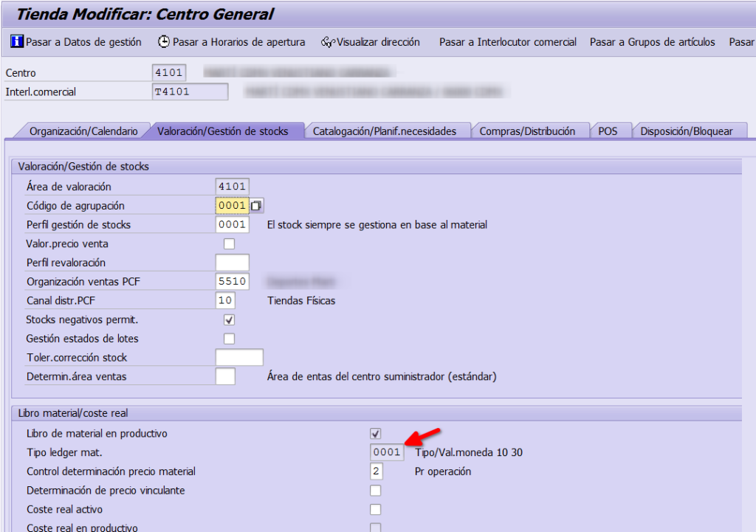Select the Toler.corrección stock field
Screen dimensions: 756x532
pos(239,358)
